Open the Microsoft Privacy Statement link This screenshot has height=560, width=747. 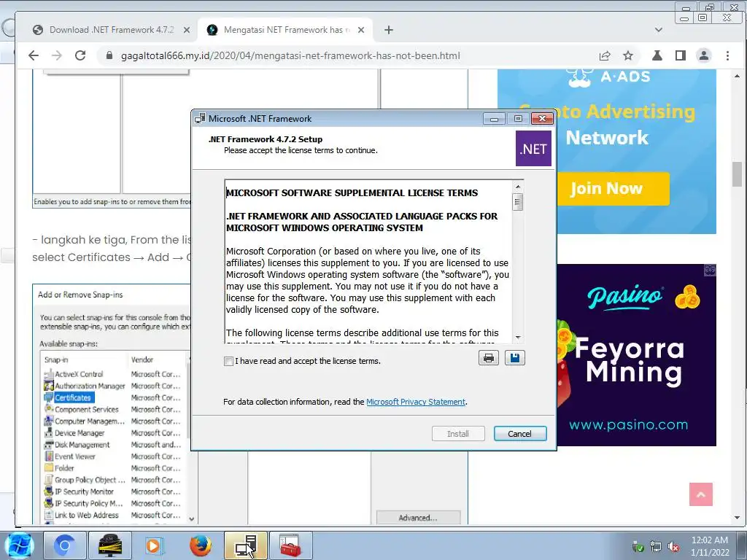tap(415, 402)
